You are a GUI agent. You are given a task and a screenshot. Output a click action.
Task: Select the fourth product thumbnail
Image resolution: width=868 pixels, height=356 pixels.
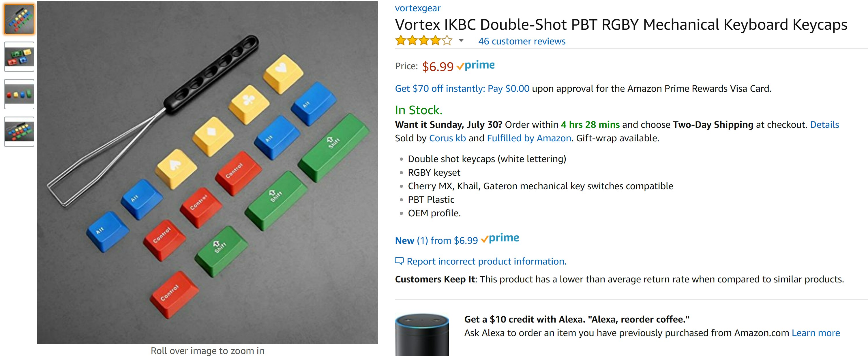coord(19,132)
